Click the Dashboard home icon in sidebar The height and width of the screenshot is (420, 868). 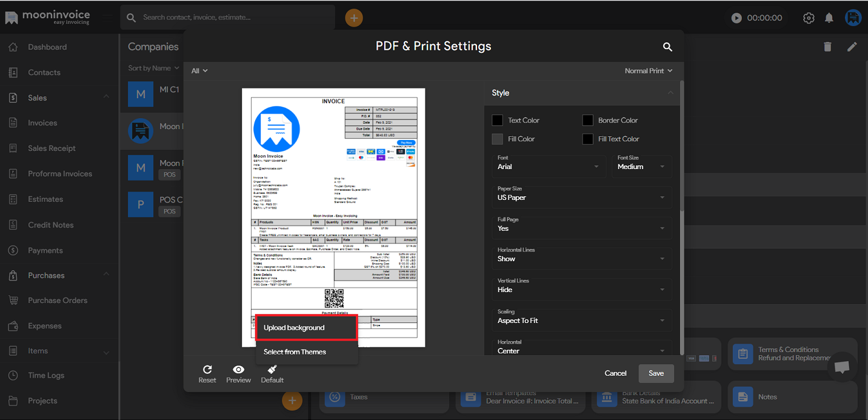pyautogui.click(x=13, y=47)
